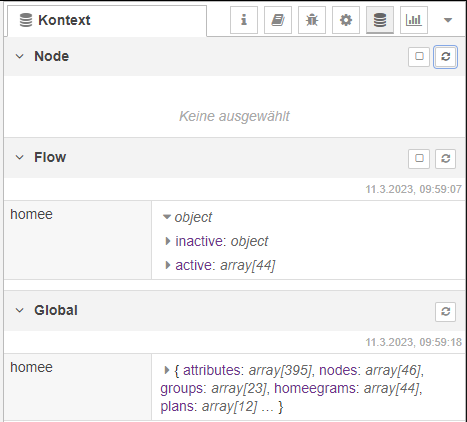
Task: Refresh the Node context data
Action: [x=445, y=57]
